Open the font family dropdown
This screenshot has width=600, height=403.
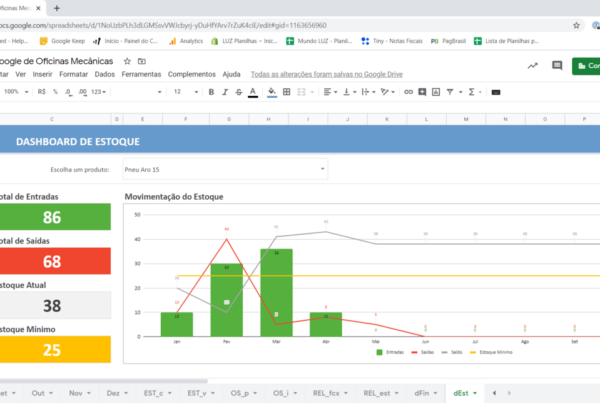tap(138, 92)
